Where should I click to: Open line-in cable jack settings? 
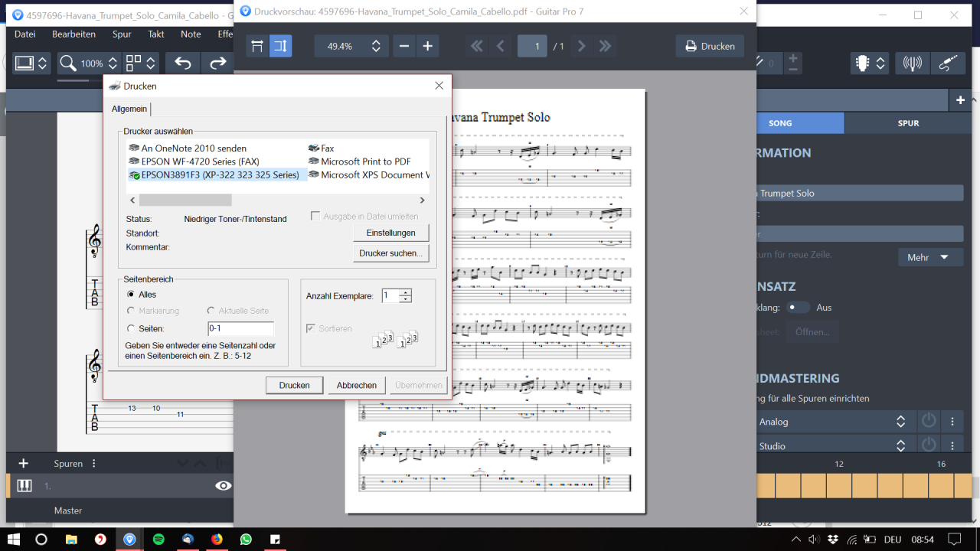pyautogui.click(x=948, y=63)
